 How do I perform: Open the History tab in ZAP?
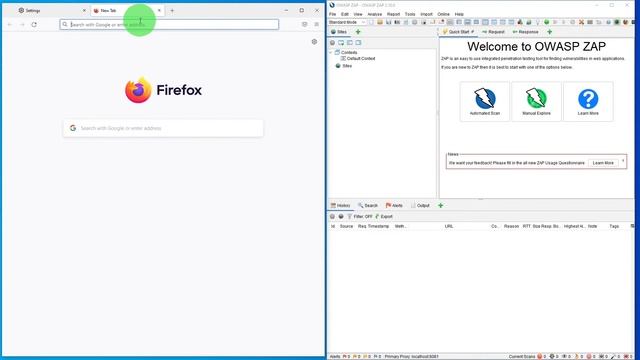[x=340, y=206]
